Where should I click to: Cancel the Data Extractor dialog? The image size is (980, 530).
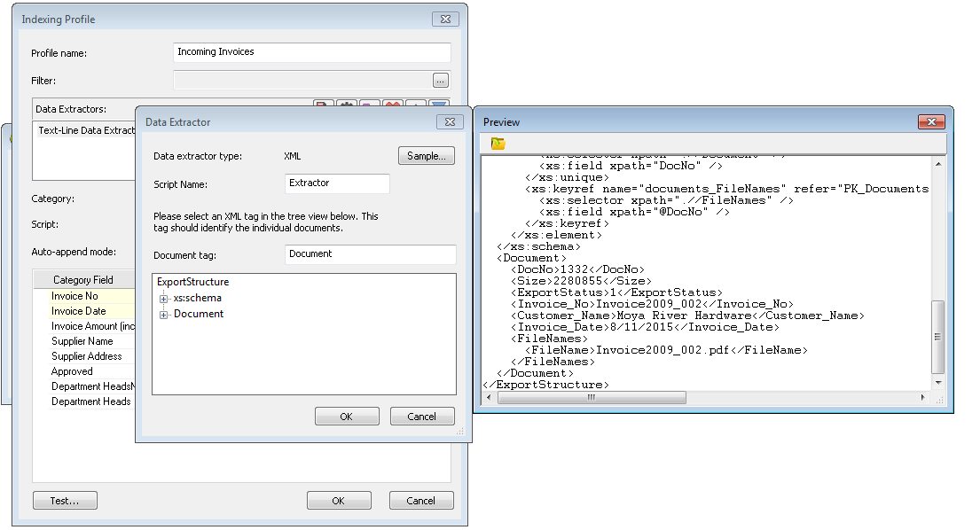pos(422,416)
